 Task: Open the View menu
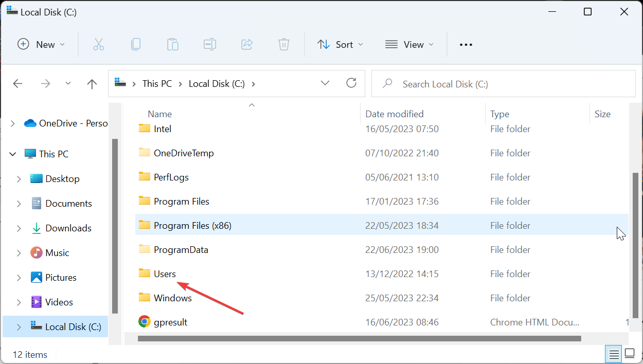click(409, 44)
